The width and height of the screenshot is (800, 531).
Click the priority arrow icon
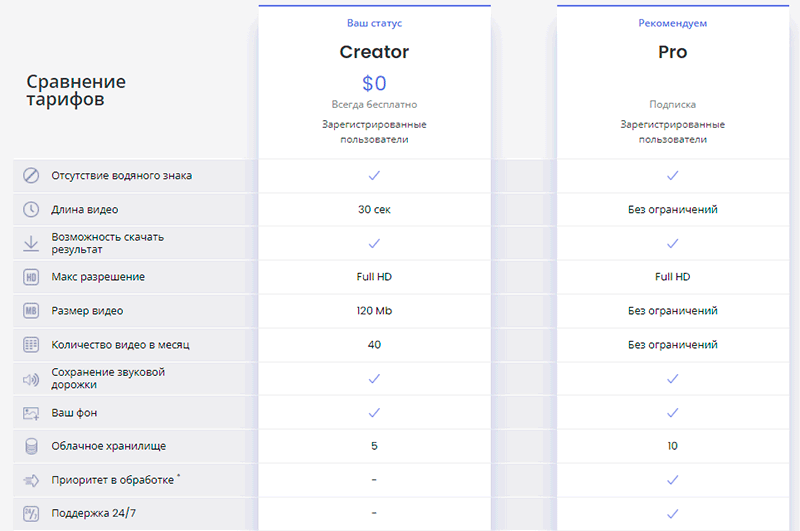coord(31,481)
